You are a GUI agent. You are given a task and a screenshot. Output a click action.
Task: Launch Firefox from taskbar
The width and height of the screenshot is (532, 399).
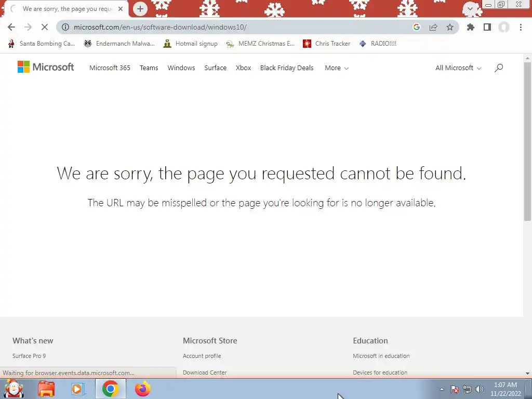(142, 389)
